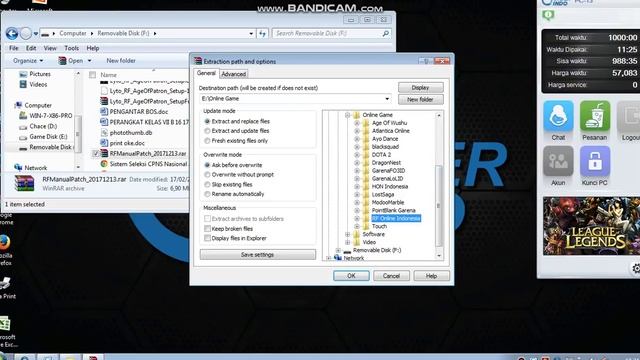Screen dimensions: 640x360
Task: Enable Keep broken files checkbox
Action: (207, 229)
